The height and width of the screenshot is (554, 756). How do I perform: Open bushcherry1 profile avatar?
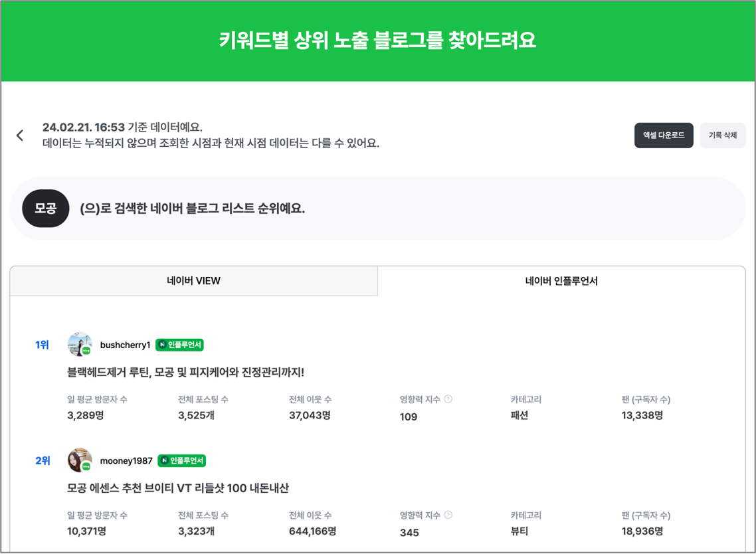click(80, 344)
